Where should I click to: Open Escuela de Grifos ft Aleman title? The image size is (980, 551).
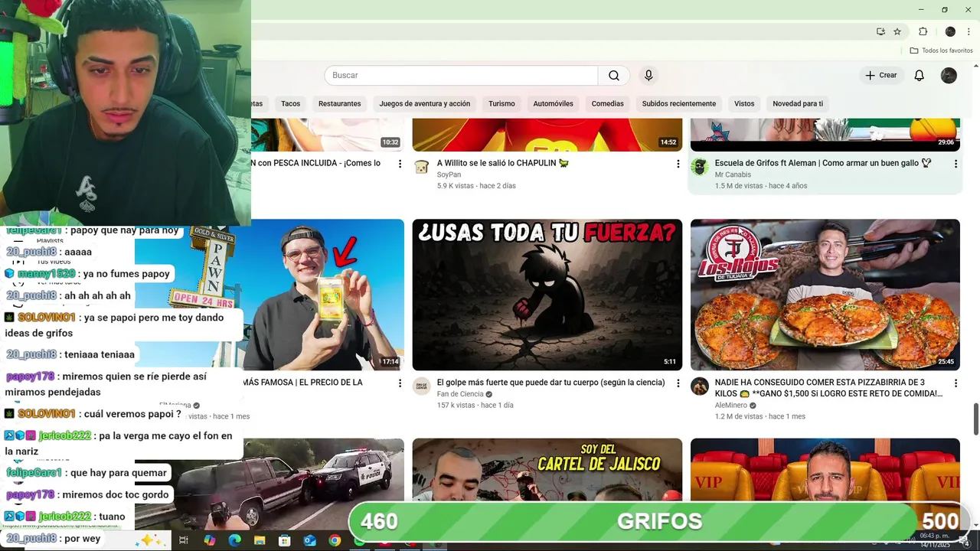[x=823, y=163]
